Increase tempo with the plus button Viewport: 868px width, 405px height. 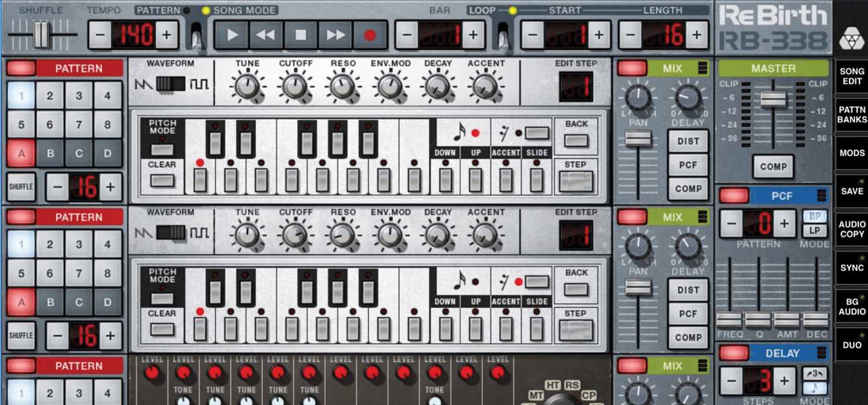click(167, 35)
